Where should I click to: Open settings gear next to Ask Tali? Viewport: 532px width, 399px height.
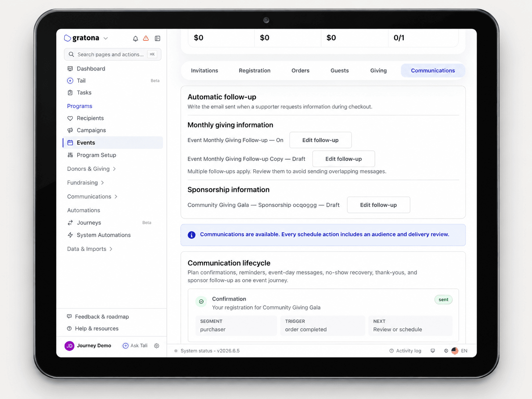pyautogui.click(x=157, y=346)
